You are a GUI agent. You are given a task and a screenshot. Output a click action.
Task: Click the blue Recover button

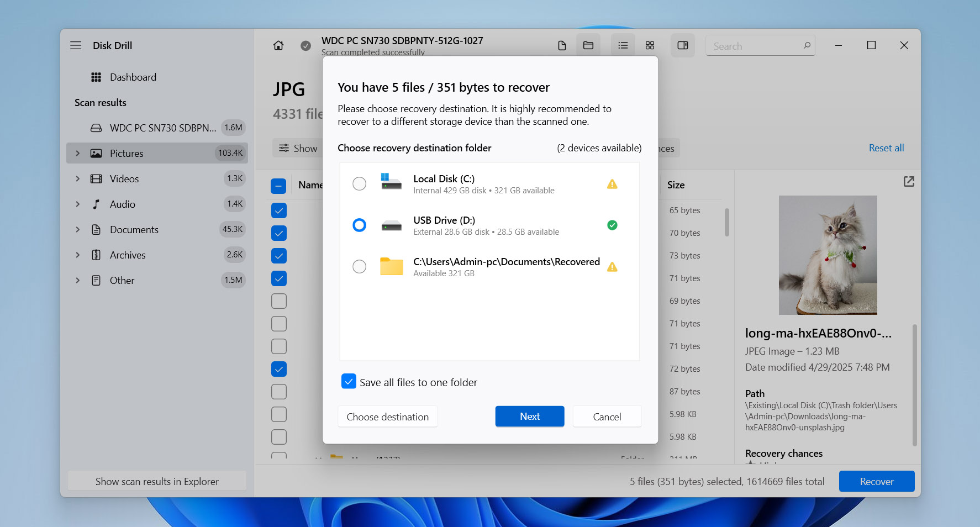coord(876,481)
